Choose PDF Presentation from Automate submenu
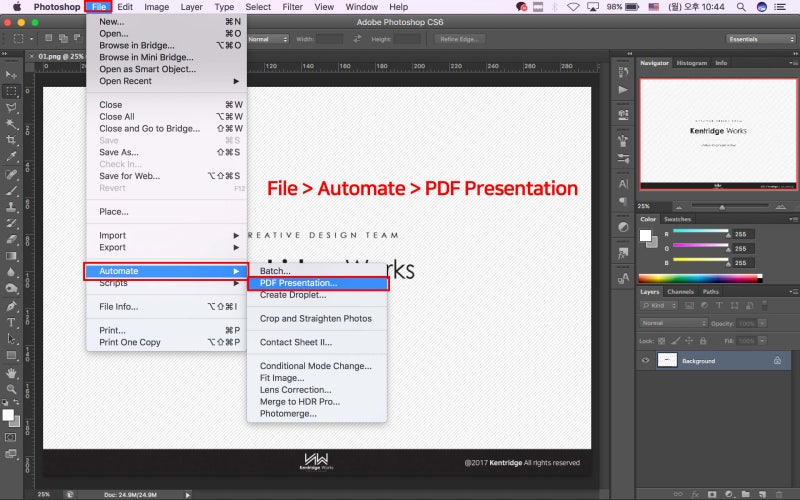This screenshot has height=500, width=800. (x=317, y=283)
